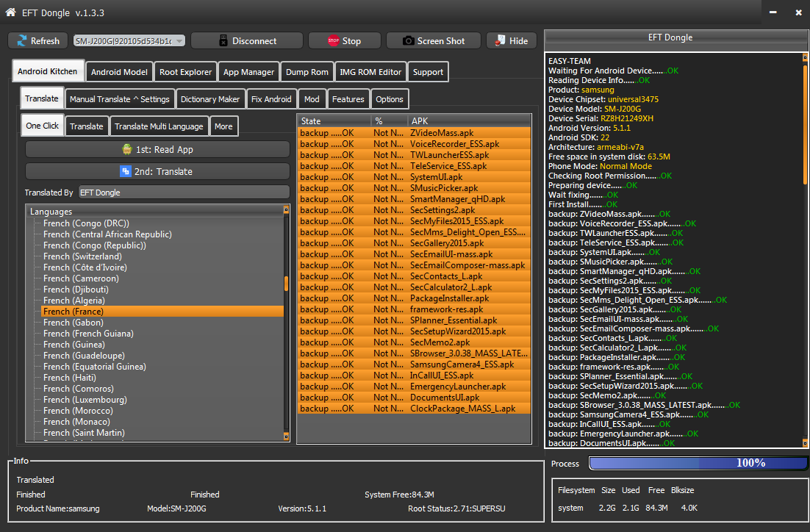Switch to Dump Rom tab
Screen dimensions: 810x532
pos(307,72)
